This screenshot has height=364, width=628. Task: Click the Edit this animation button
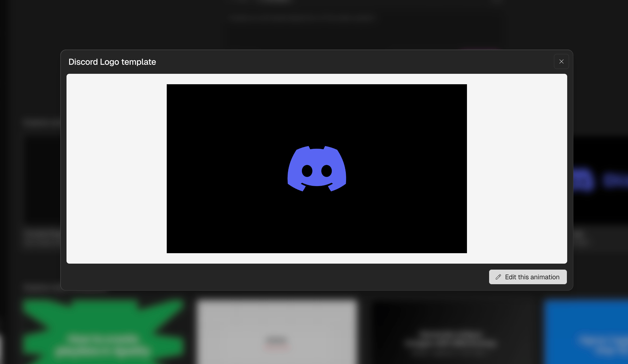(x=528, y=277)
